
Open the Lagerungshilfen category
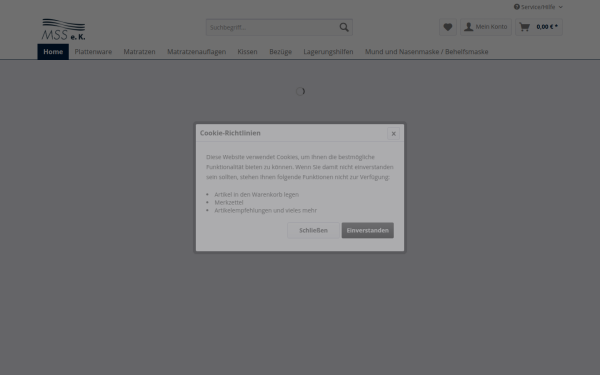pyautogui.click(x=328, y=52)
